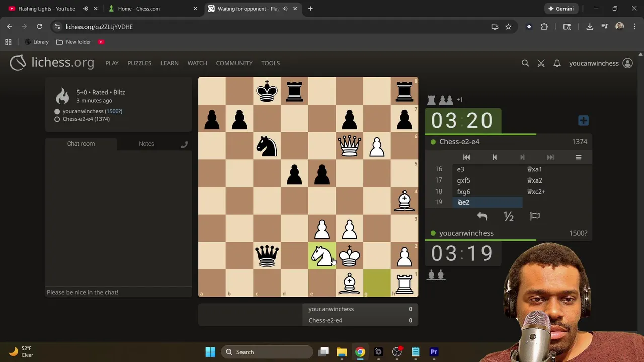Select the white pawn on g6
The width and height of the screenshot is (644, 362).
tap(377, 146)
